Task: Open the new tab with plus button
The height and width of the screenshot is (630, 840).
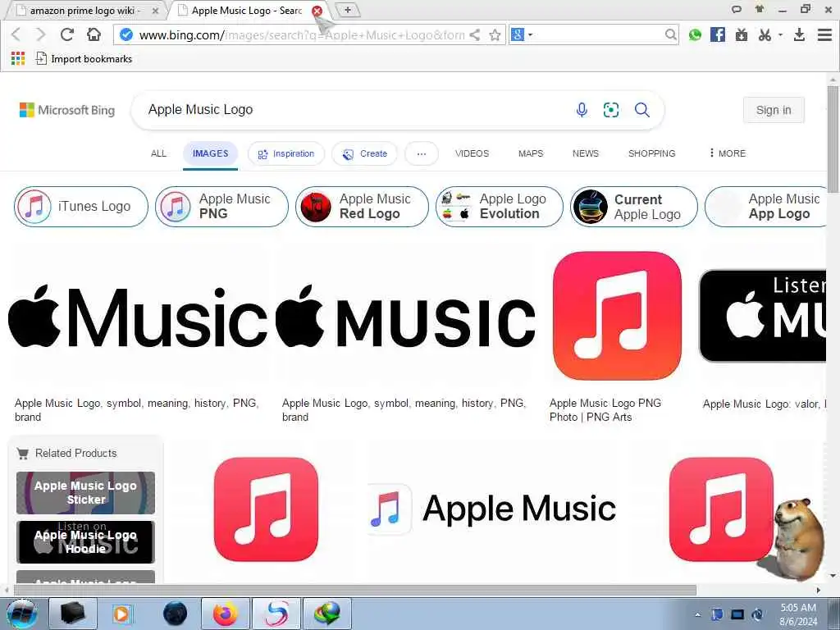Action: [x=348, y=10]
